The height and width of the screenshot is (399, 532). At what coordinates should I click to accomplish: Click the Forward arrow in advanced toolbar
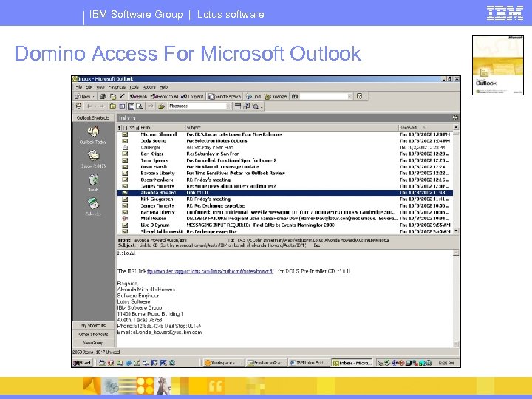click(x=101, y=106)
